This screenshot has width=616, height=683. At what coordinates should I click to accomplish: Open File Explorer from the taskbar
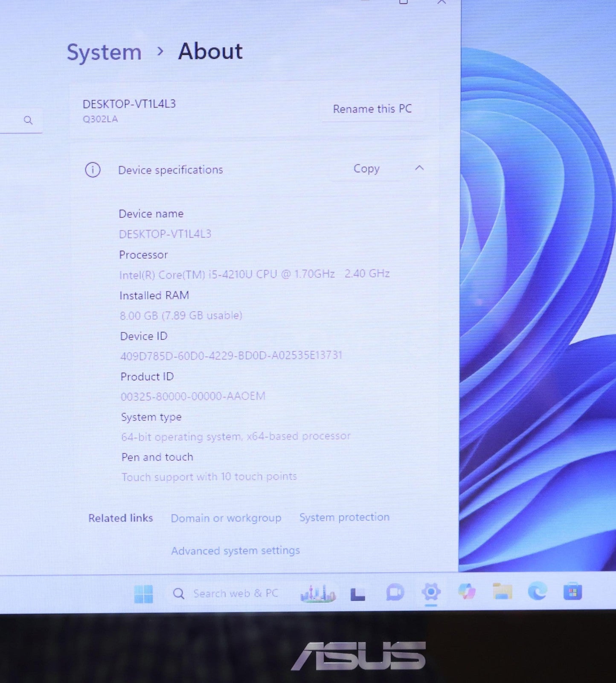[502, 592]
